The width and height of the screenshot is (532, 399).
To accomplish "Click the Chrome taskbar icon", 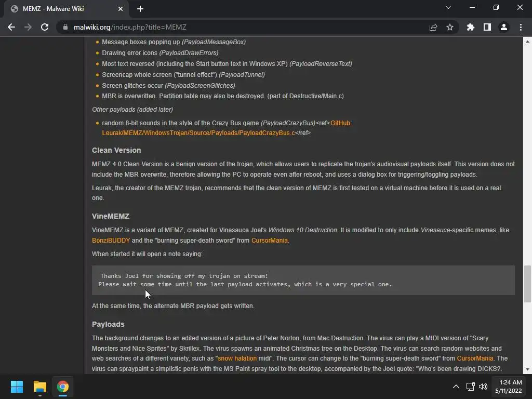I will 63,387.
